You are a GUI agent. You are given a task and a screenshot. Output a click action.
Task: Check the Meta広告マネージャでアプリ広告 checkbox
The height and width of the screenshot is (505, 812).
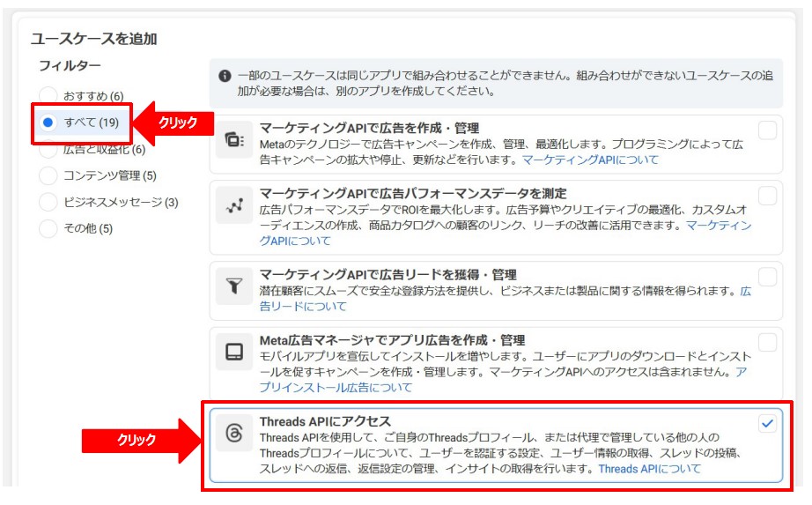(767, 343)
